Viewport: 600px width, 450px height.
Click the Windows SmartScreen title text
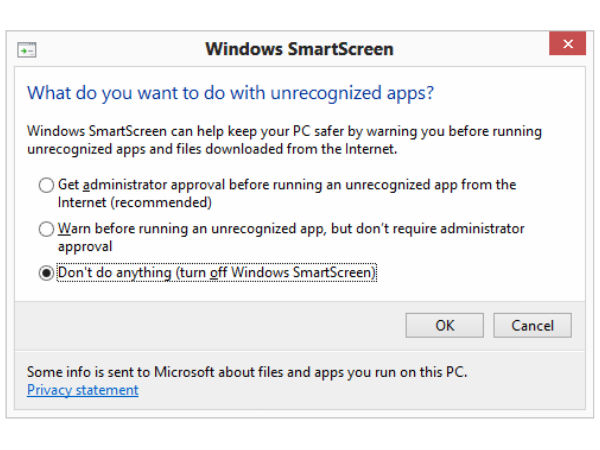click(x=299, y=48)
